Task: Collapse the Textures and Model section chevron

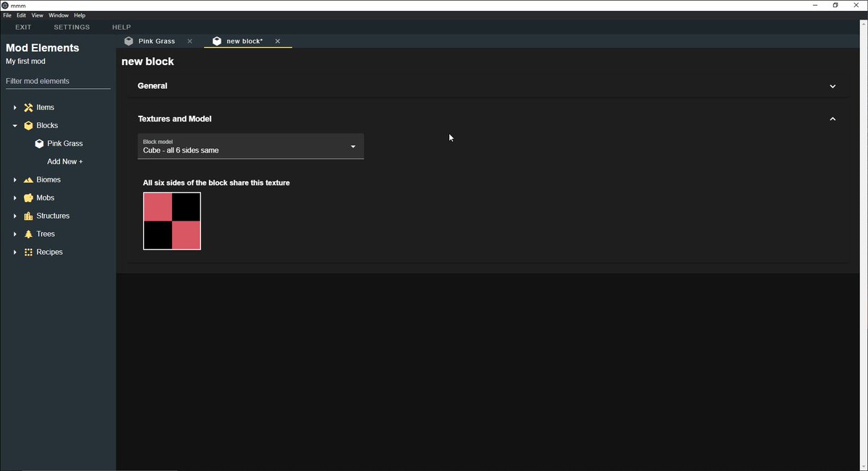Action: (x=833, y=119)
